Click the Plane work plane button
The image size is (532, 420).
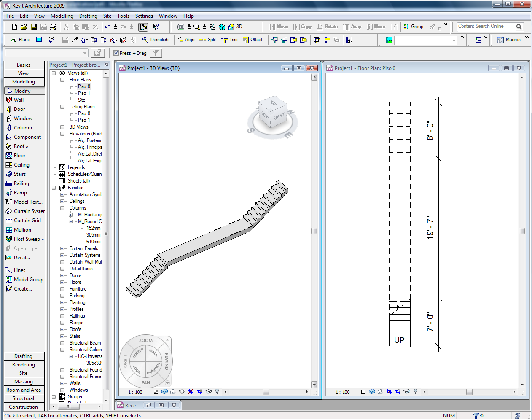[20, 40]
